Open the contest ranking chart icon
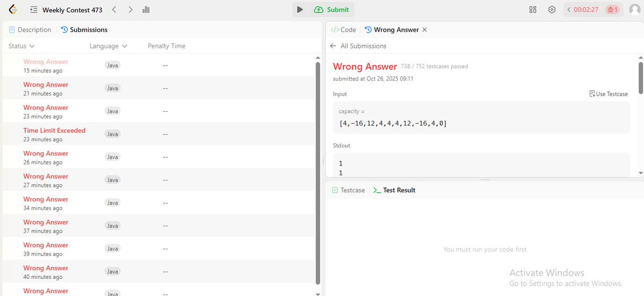 coord(146,10)
